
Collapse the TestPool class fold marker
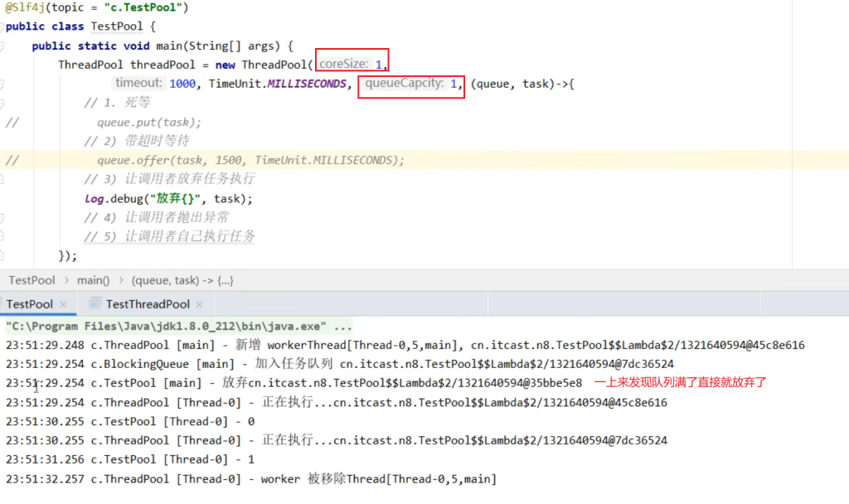tap(3, 27)
